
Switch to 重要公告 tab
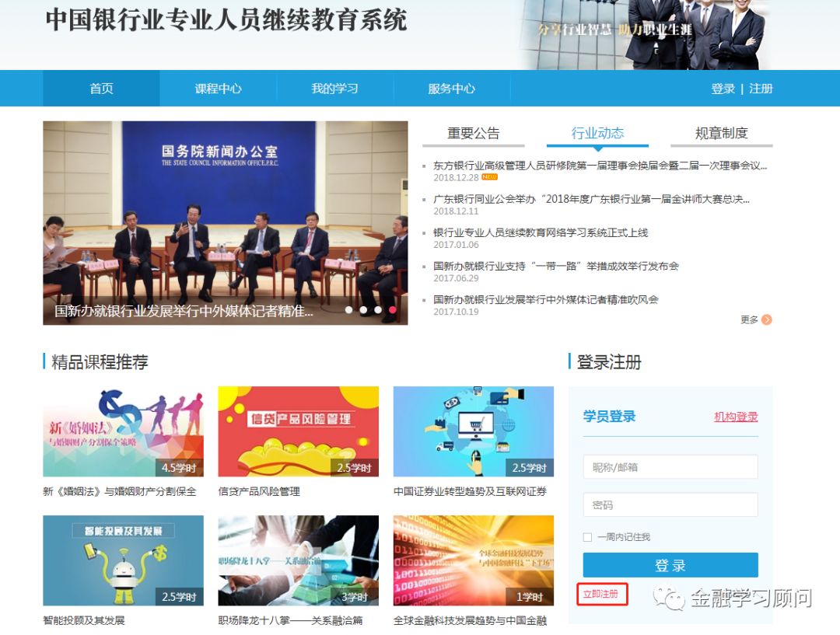[x=473, y=134]
